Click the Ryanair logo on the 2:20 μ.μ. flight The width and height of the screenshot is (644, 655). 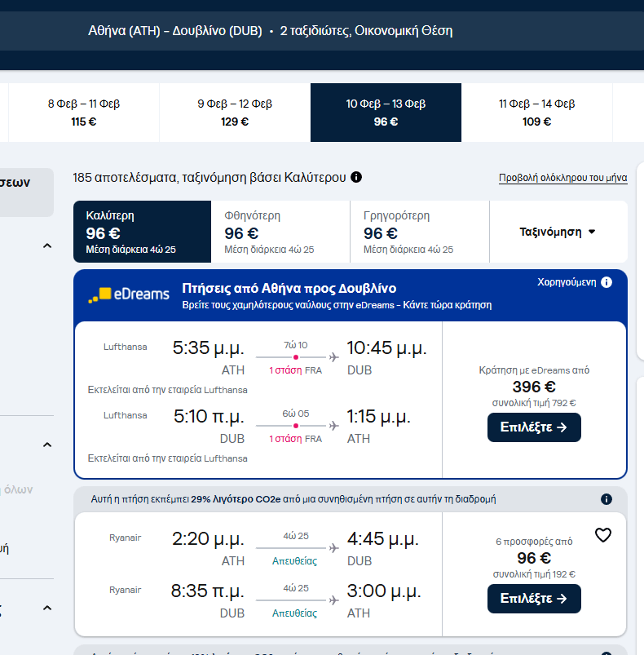click(125, 538)
